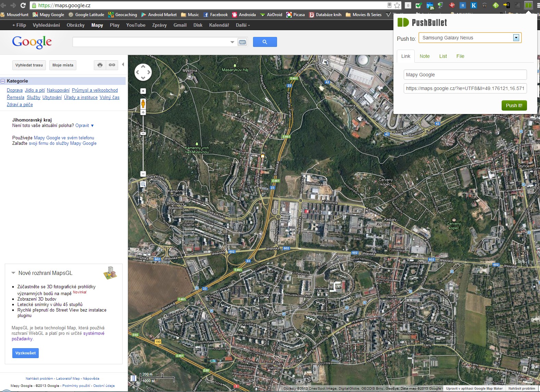Click the map zoom slider handle

coord(143,134)
